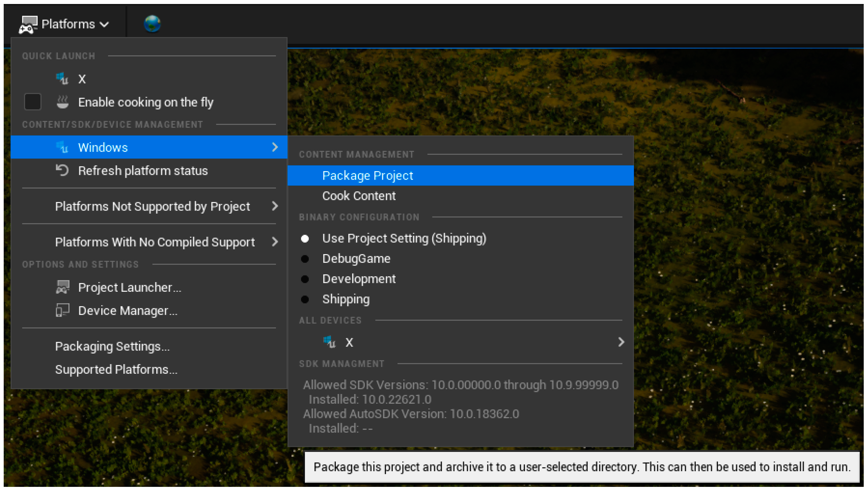Click the cooking pot icon
Viewport: 868px width, 490px height.
(62, 102)
